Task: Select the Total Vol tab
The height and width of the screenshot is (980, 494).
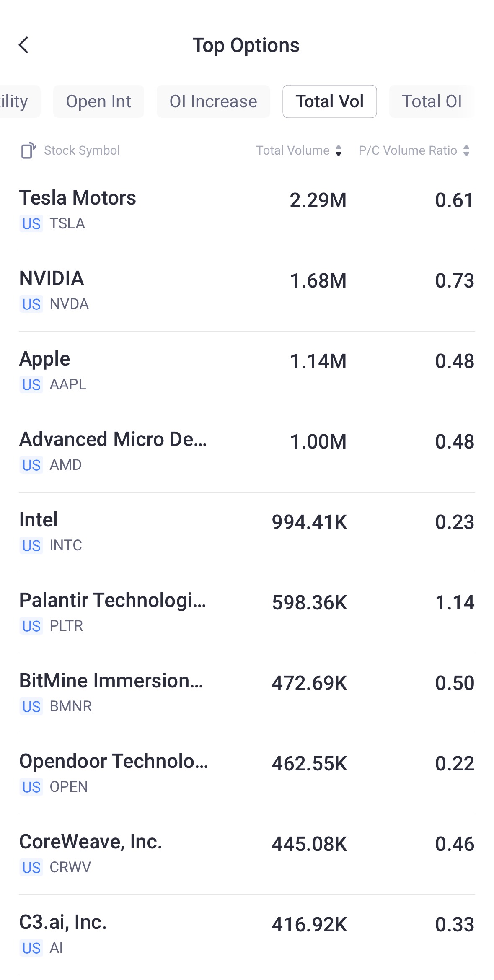Action: tap(330, 101)
